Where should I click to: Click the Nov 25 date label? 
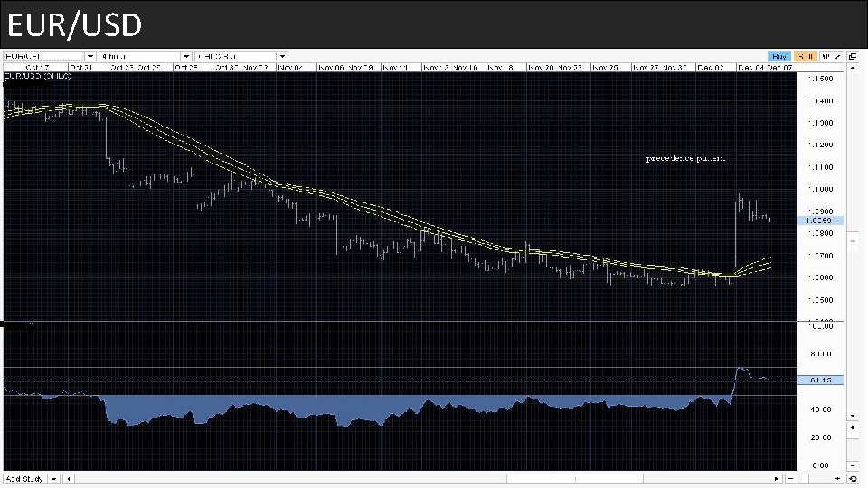click(x=605, y=68)
